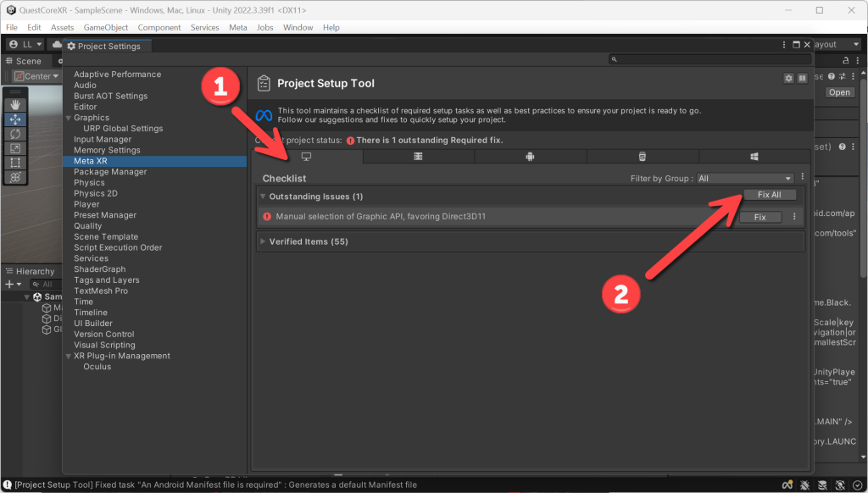Open the File menu
868x493 pixels.
click(x=12, y=27)
